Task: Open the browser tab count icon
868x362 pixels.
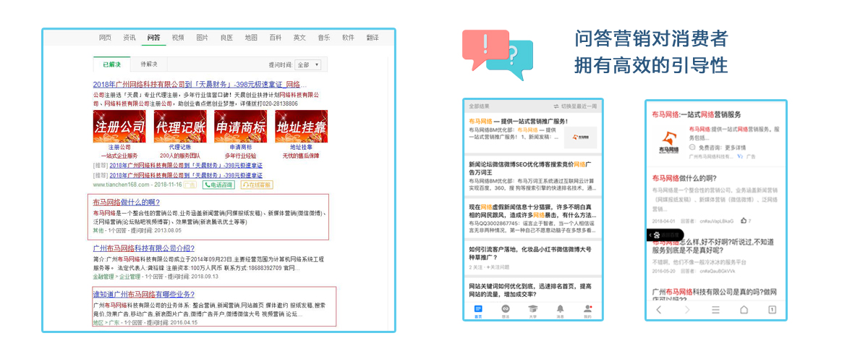Action: [x=772, y=310]
